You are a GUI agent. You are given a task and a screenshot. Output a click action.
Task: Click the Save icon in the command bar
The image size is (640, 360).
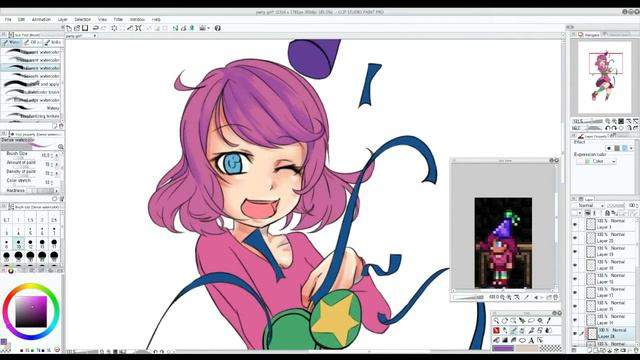coord(85,28)
